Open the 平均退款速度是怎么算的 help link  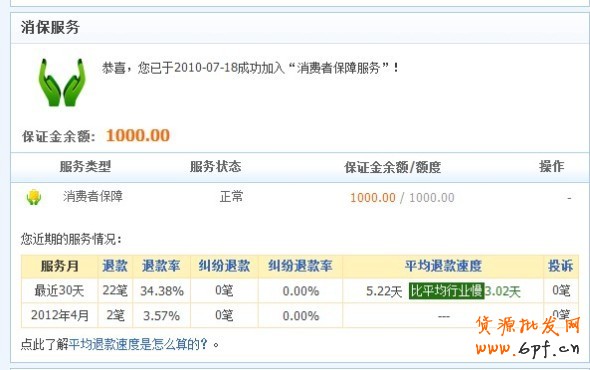click(138, 344)
